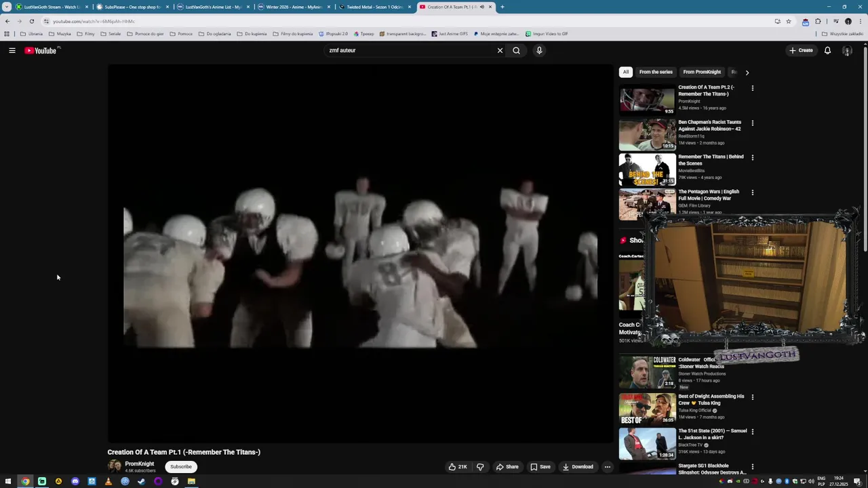
Task: Like the video (21K thumbs up)
Action: 458,466
